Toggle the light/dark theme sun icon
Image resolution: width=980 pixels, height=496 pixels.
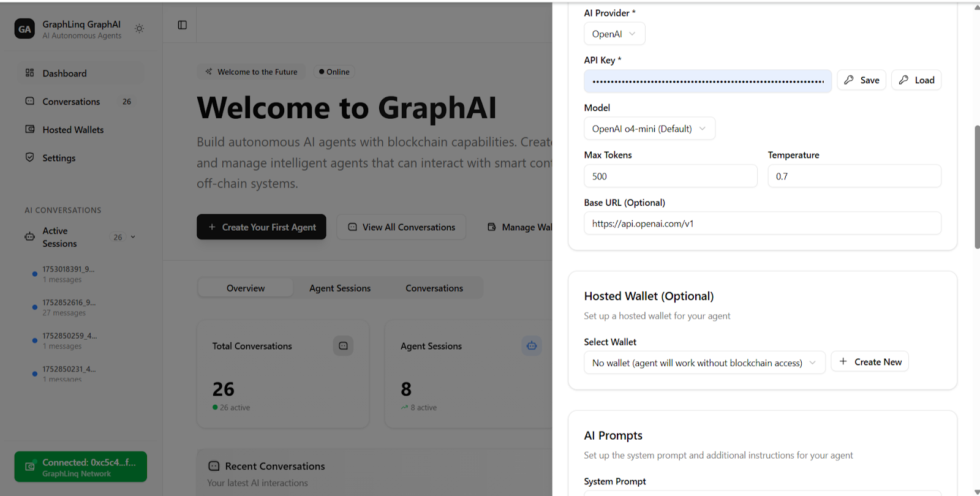[140, 29]
